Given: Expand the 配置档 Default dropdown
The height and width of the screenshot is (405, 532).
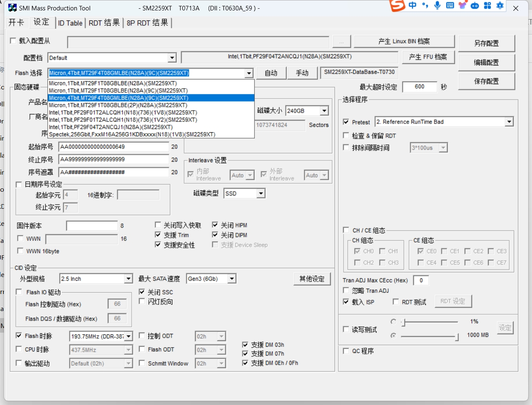Looking at the screenshot, I should pos(172,58).
